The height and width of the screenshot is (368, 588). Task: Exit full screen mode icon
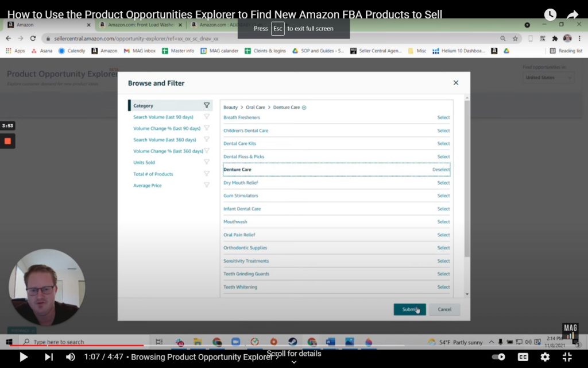point(567,356)
